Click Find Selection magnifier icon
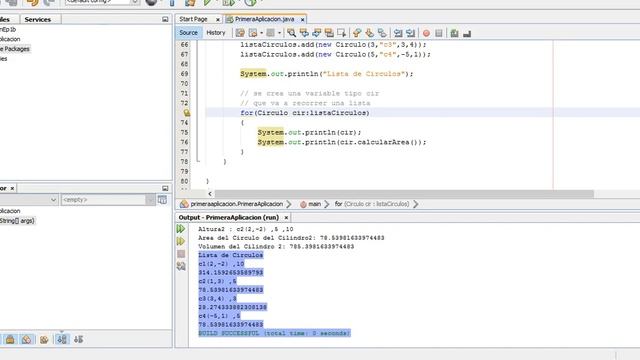The height and width of the screenshot is (360, 640). pos(291,33)
